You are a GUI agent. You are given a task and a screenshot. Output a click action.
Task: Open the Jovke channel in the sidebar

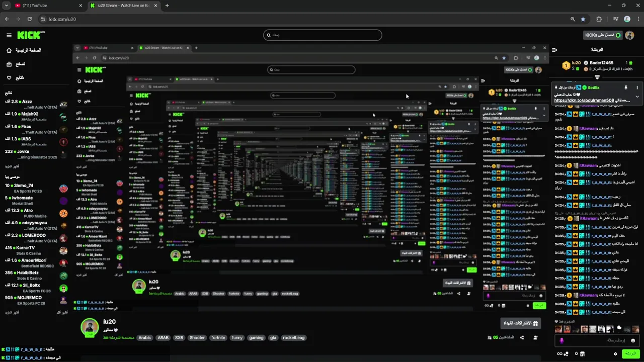[35, 154]
